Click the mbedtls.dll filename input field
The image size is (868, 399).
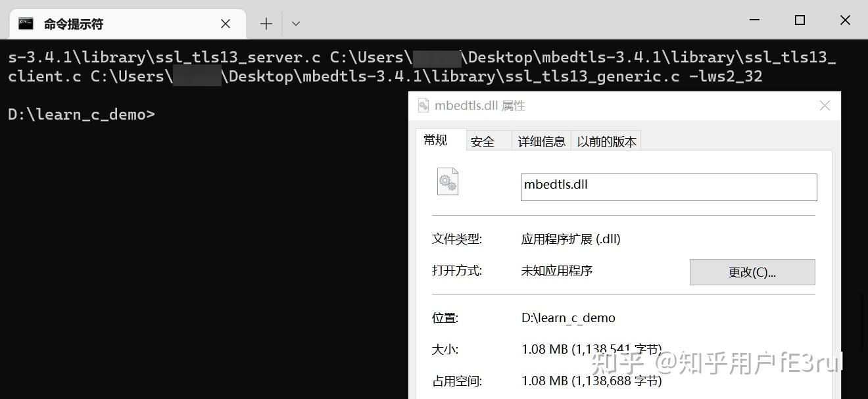coord(667,187)
